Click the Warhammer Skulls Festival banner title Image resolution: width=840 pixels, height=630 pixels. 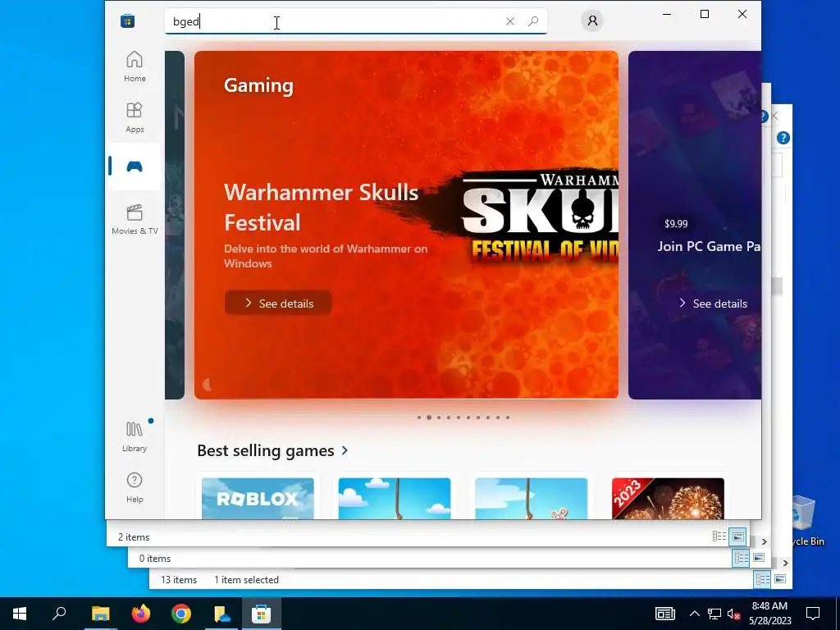(321, 208)
